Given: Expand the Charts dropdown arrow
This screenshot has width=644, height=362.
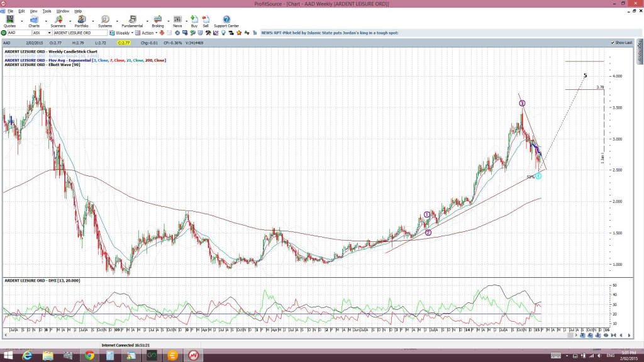Looking at the screenshot, I should [45, 21].
